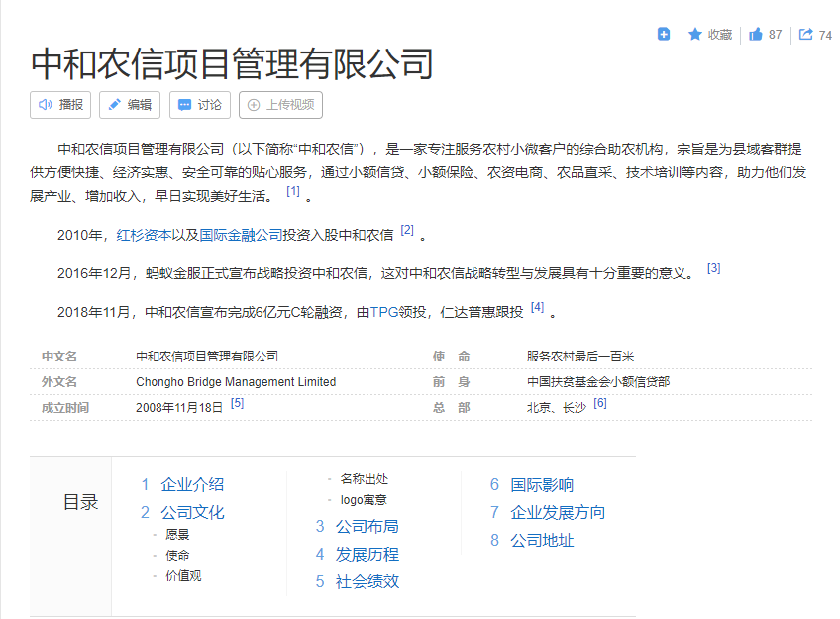840x619 pixels.
Task: Click the 外文名 field label
Action: click(x=59, y=382)
